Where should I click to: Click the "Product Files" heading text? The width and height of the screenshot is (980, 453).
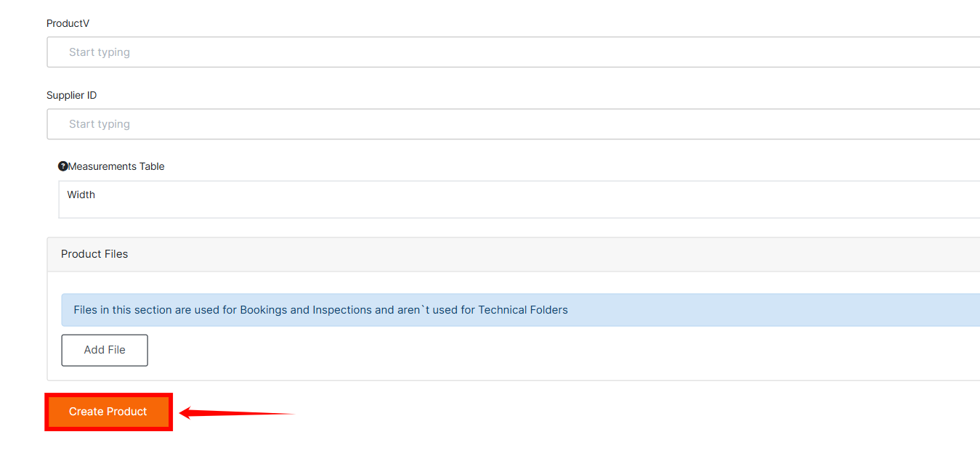coord(94,254)
